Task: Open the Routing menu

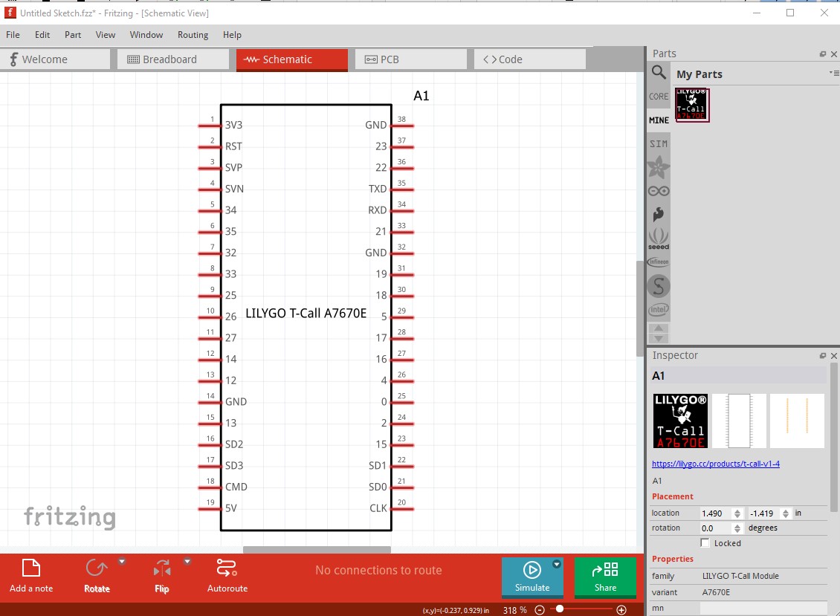Action: (x=193, y=35)
